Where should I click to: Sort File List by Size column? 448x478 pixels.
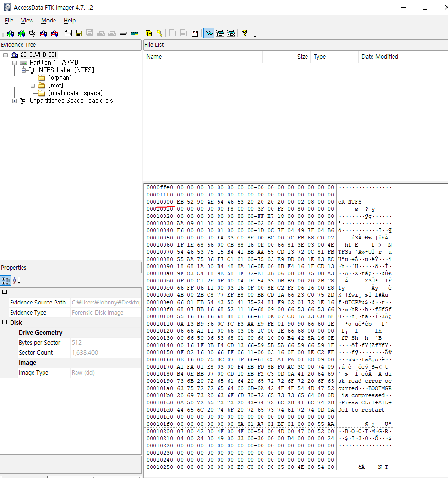286,57
